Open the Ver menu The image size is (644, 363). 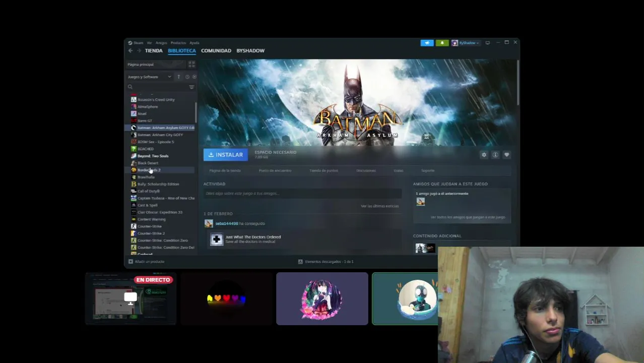click(x=149, y=43)
